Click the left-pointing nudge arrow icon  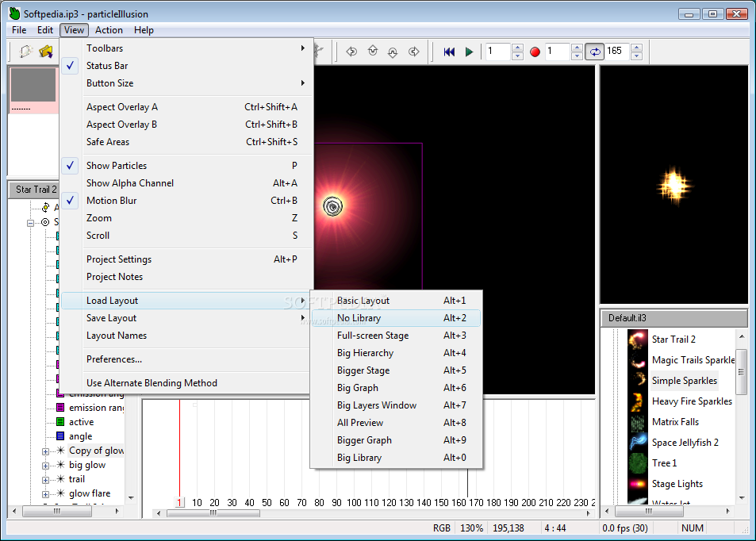[x=351, y=51]
